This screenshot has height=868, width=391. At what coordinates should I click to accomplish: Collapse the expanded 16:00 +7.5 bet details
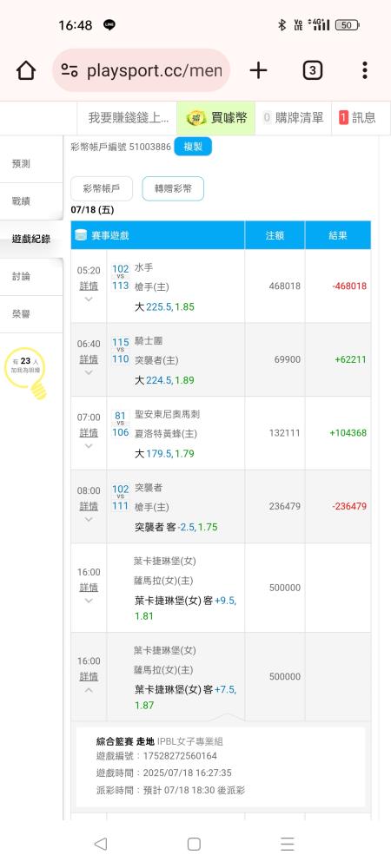89,690
